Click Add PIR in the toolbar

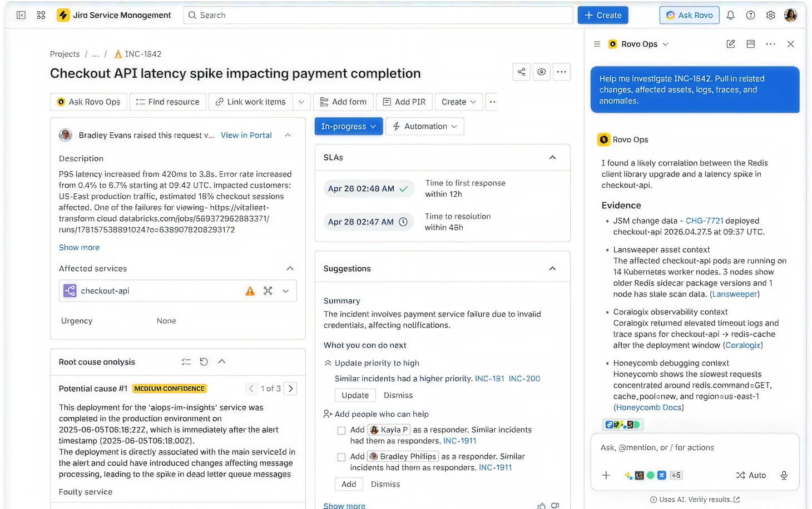(404, 102)
